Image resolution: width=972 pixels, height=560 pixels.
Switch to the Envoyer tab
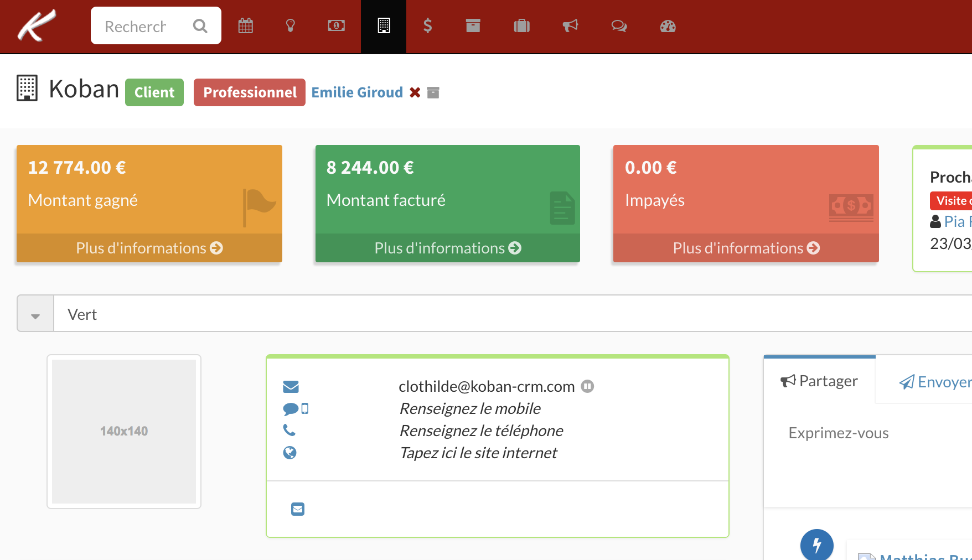935,382
